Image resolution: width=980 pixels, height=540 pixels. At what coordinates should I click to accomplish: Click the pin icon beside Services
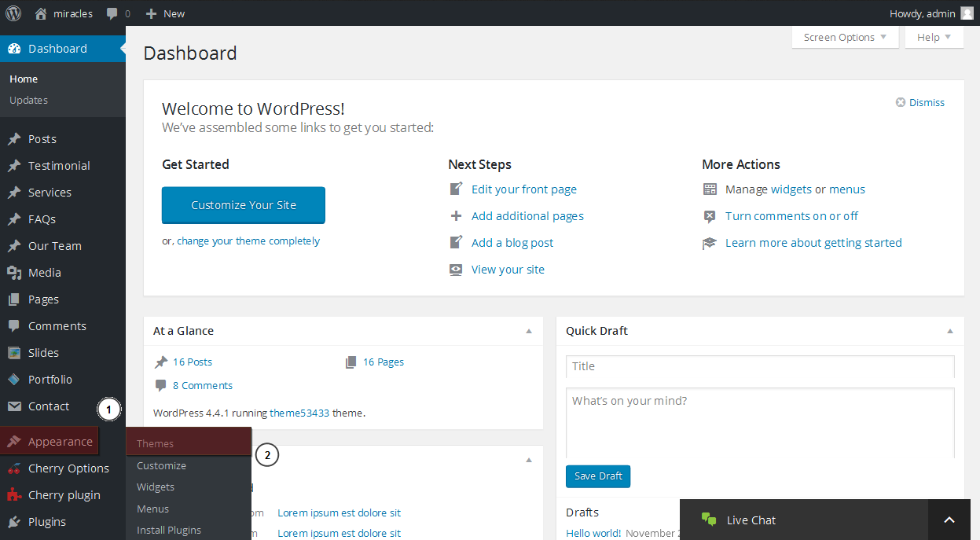click(14, 193)
